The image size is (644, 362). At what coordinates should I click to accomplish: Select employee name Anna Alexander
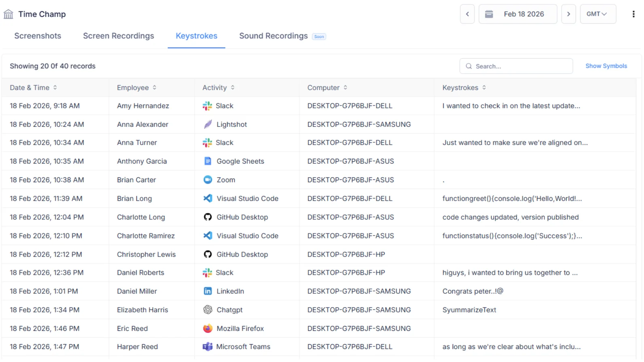143,124
